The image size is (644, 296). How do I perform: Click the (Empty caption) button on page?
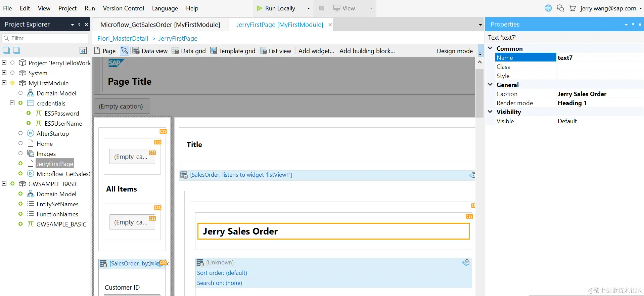(121, 106)
